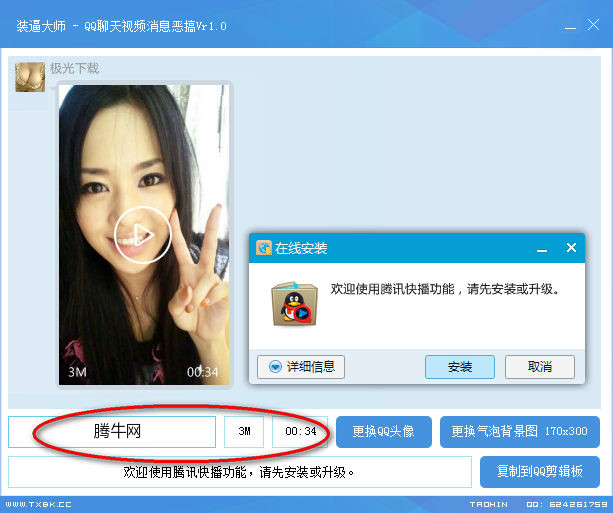Image resolution: width=613 pixels, height=513 pixels.
Task: Click the 00:34 duration field
Action: pos(300,432)
